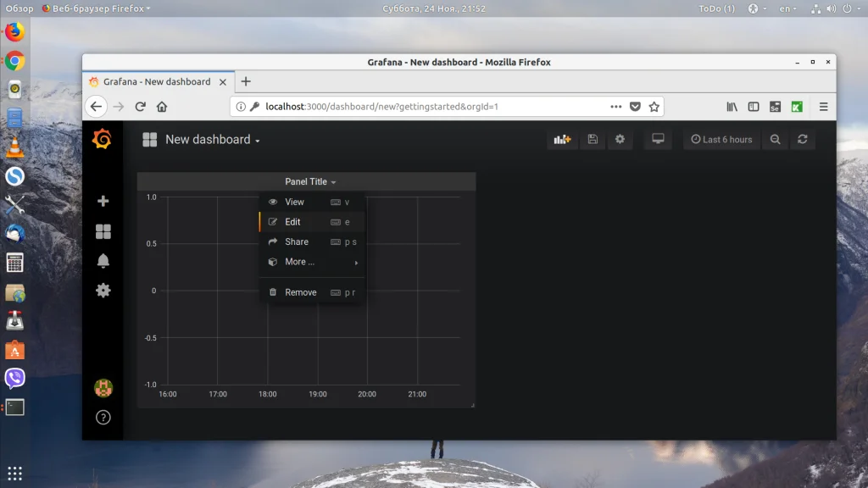Launch VLC from the Ubuntu dock

click(x=15, y=147)
